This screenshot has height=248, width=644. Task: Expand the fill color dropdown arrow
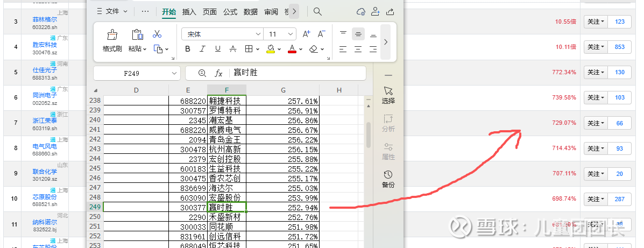point(279,49)
